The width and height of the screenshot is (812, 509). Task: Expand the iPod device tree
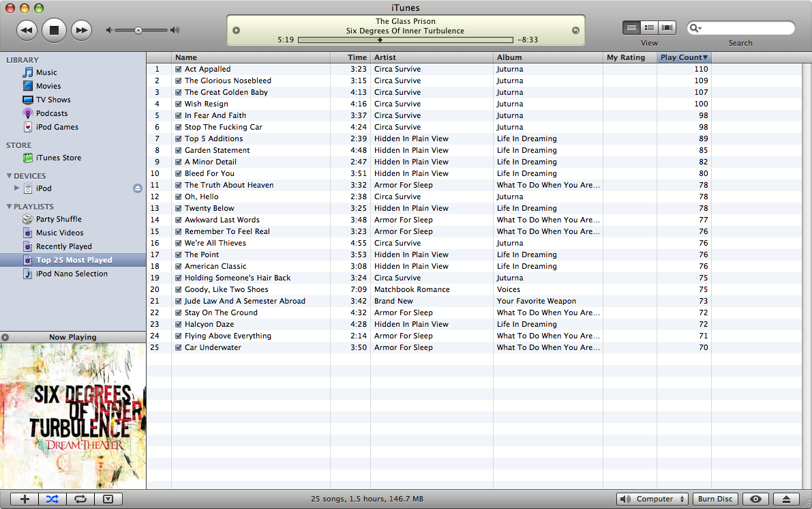(16, 188)
